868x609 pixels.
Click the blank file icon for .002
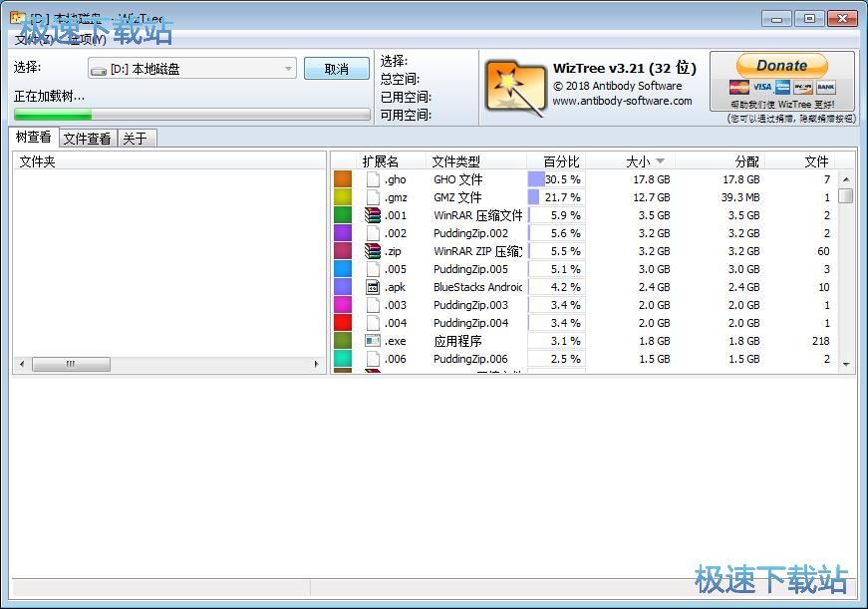(373, 232)
